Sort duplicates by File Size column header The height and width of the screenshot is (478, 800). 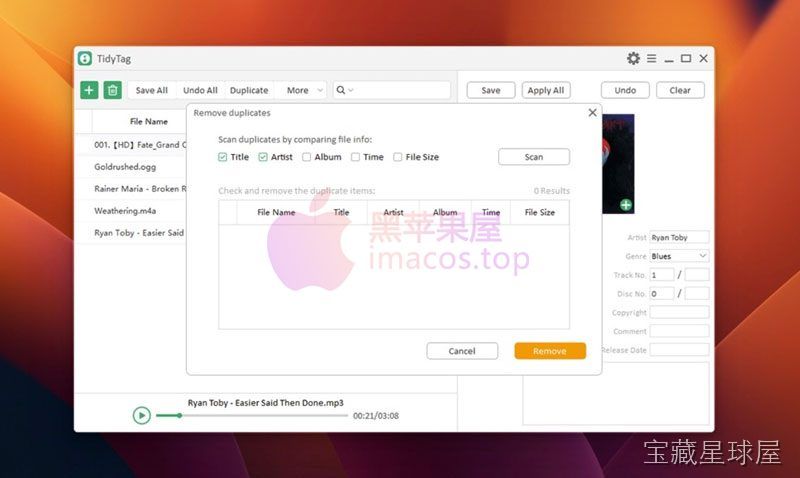[540, 212]
